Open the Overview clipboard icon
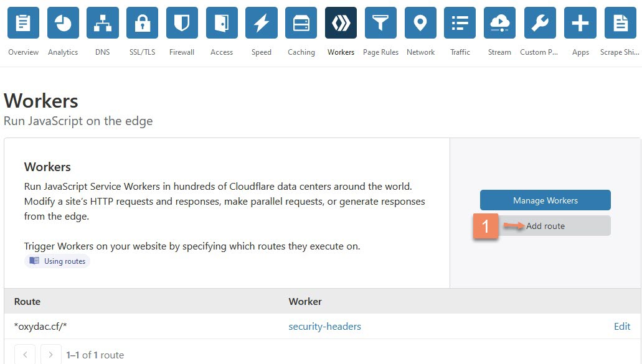642x364 pixels. (23, 23)
